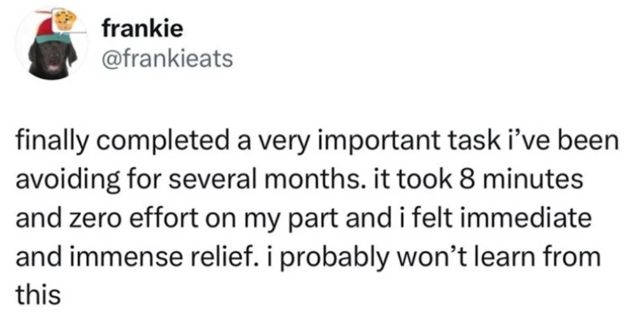Visit the @frankieats handle link
644x331 pixels.
point(167,59)
